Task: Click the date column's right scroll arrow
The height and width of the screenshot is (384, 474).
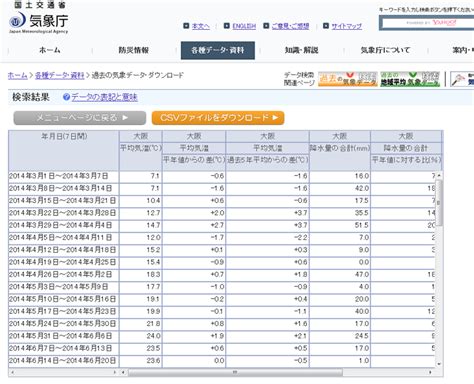Action: click(x=115, y=372)
